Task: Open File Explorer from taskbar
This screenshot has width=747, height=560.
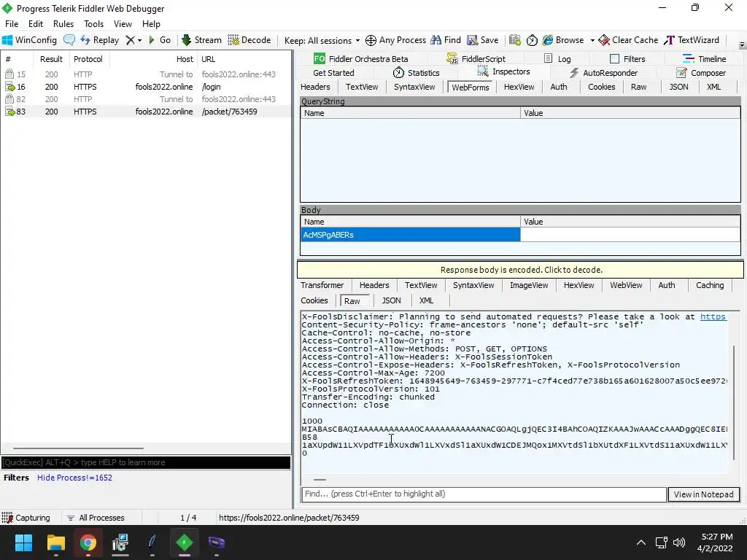Action: [55, 542]
